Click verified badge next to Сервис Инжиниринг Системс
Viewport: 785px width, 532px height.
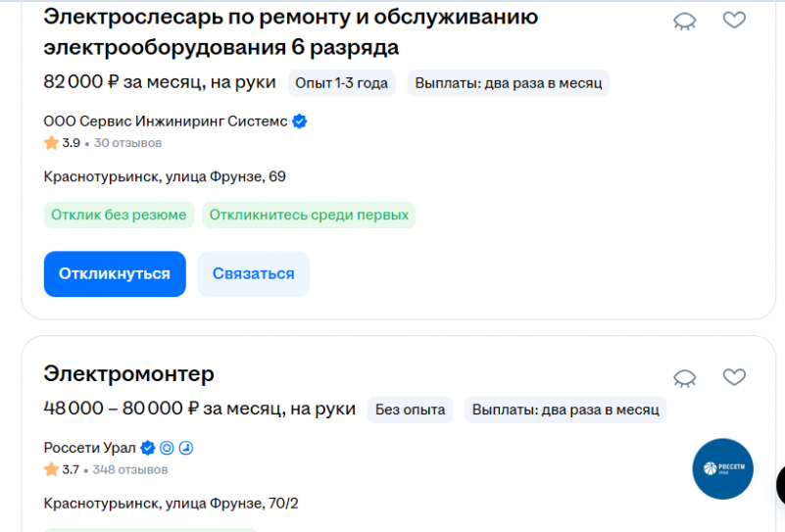[x=299, y=121]
